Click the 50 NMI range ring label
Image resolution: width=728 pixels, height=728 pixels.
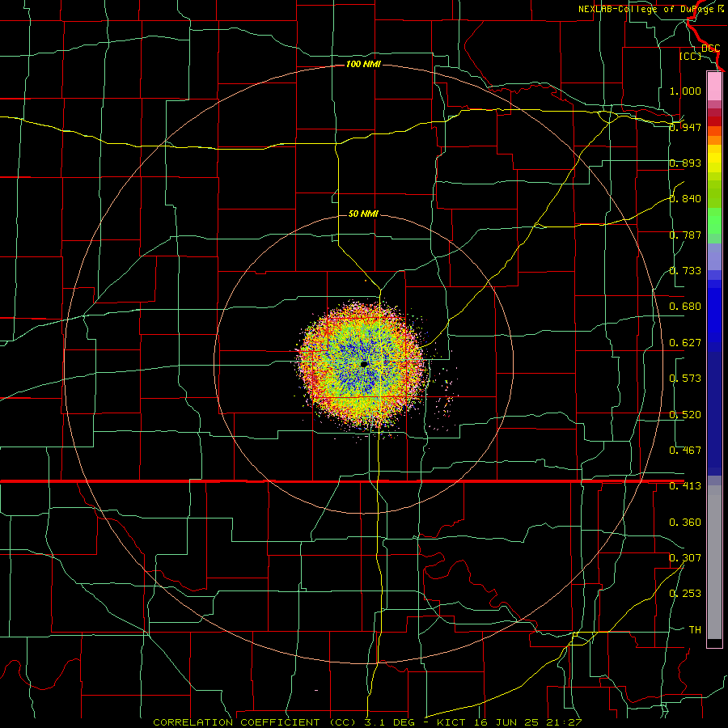click(x=363, y=214)
